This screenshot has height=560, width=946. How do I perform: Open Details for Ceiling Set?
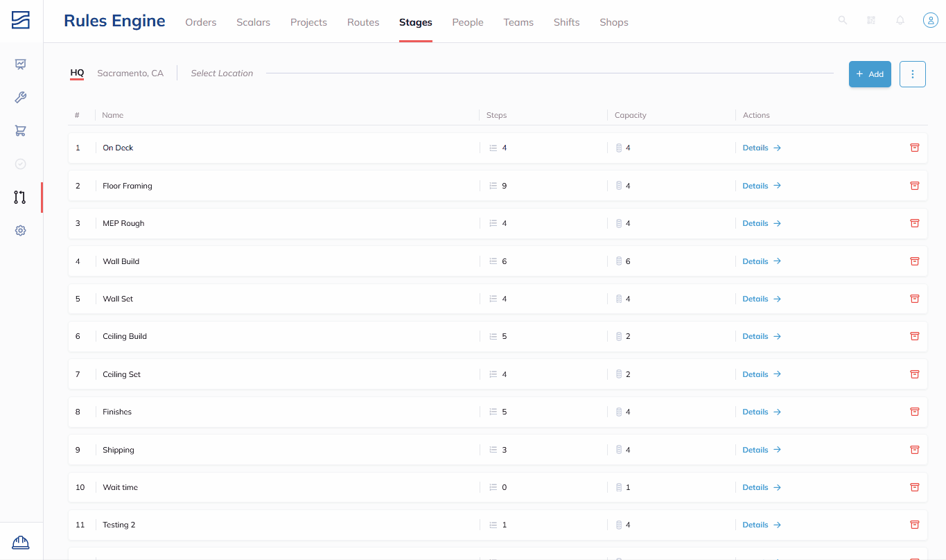click(762, 374)
